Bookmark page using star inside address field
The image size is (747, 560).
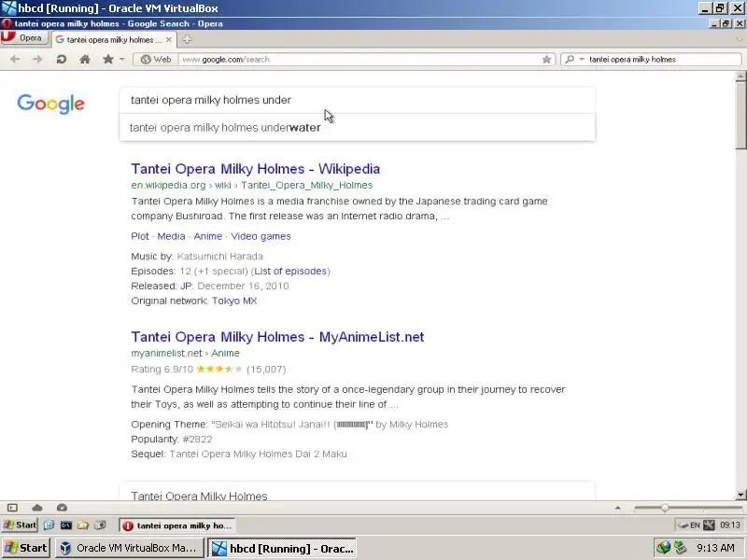coord(546,59)
